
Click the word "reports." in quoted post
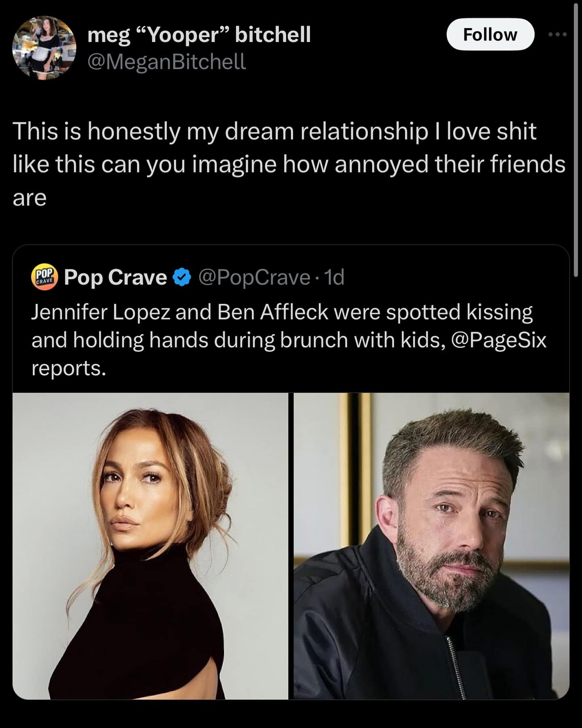[x=69, y=368]
